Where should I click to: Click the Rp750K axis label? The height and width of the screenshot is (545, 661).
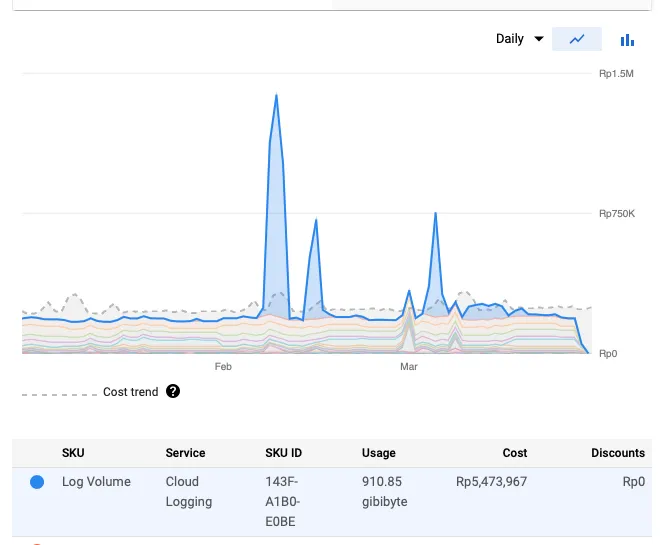(617, 214)
